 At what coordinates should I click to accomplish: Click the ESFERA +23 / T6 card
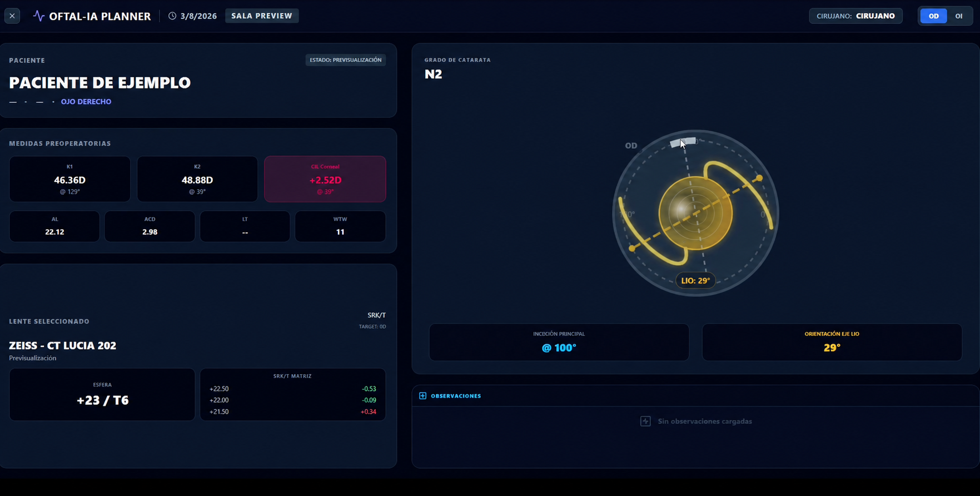point(102,394)
